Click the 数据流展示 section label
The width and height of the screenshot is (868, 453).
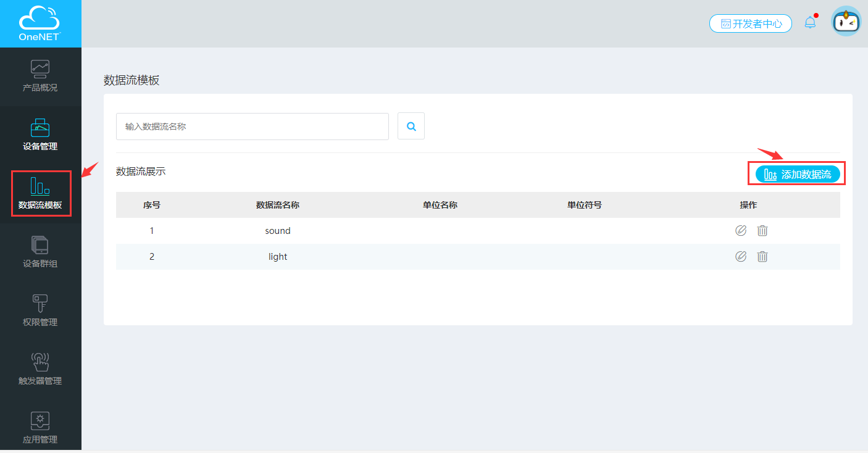[x=141, y=172]
